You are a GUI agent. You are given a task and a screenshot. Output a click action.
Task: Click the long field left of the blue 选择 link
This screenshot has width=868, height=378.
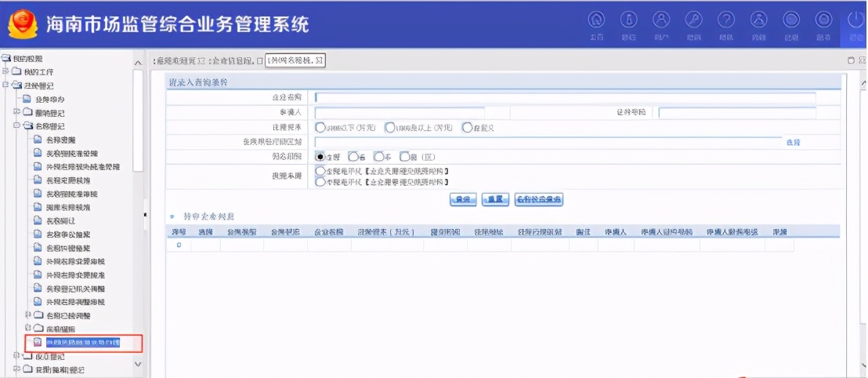pyautogui.click(x=548, y=143)
